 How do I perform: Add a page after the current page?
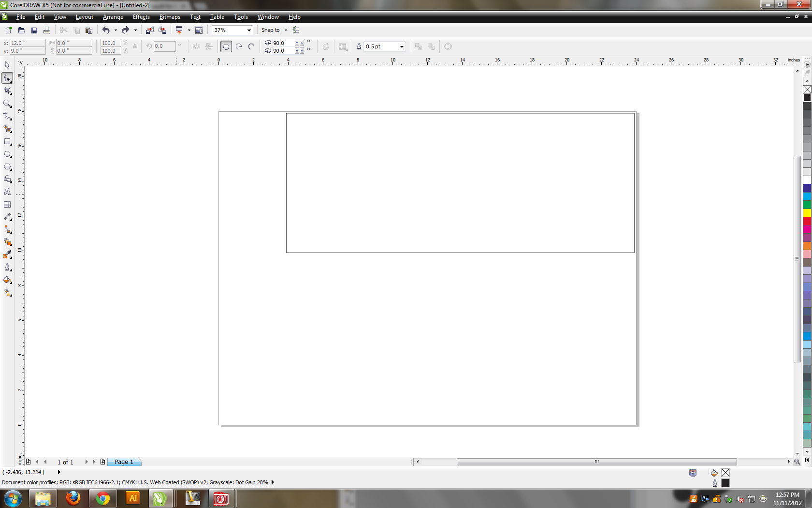102,462
